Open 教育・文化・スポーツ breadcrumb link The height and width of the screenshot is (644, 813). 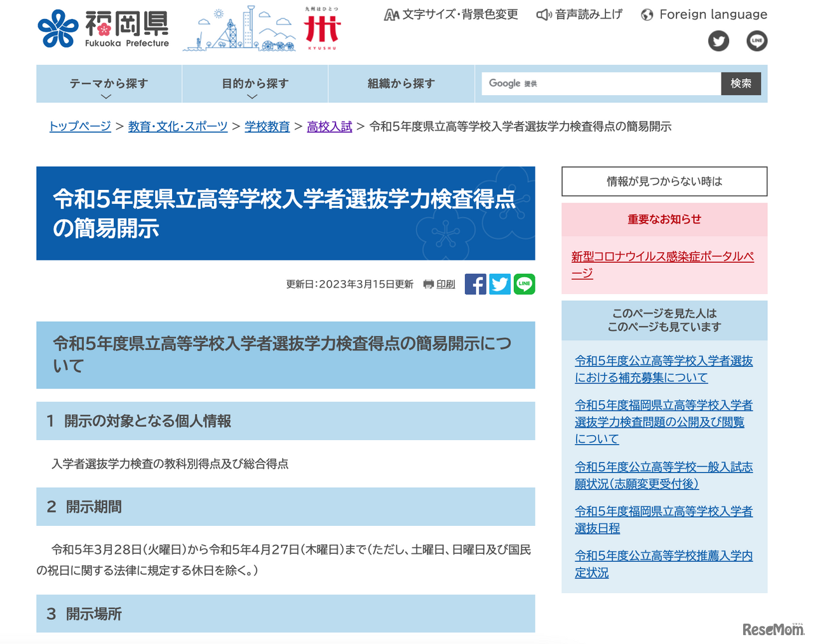(x=178, y=126)
